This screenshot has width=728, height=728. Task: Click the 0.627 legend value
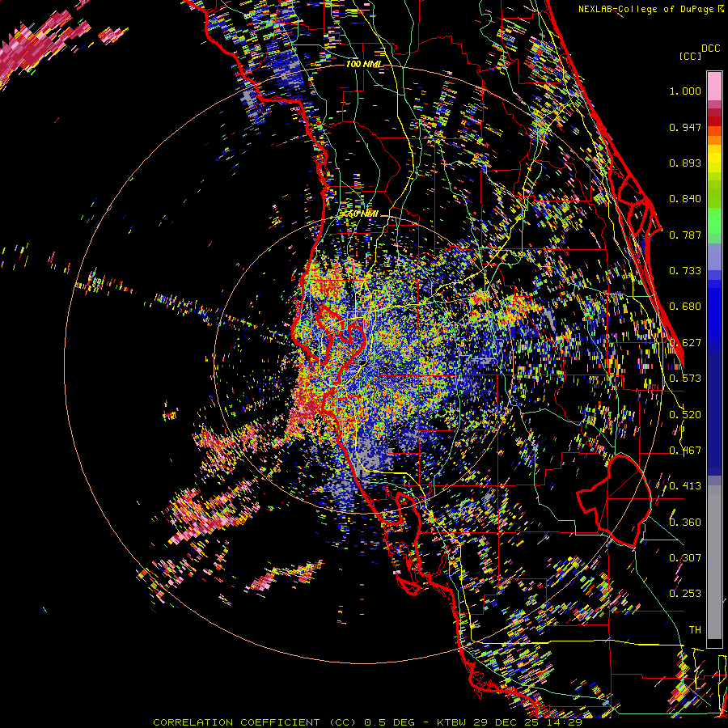point(685,343)
